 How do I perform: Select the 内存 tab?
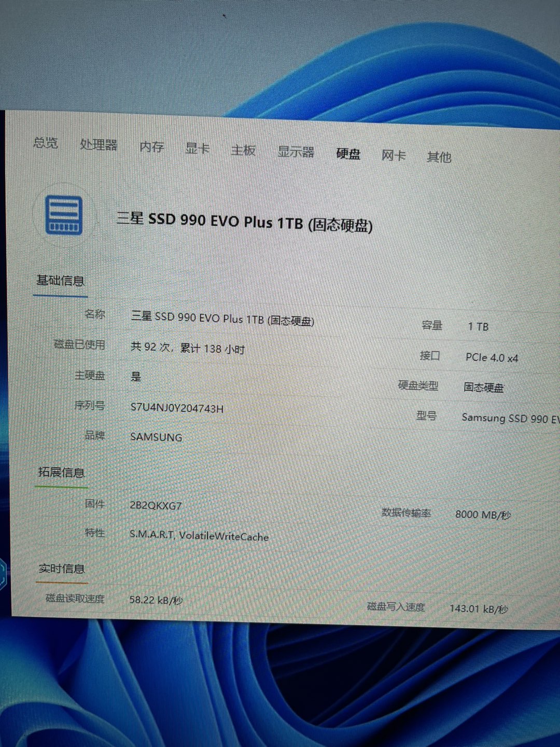point(151,147)
